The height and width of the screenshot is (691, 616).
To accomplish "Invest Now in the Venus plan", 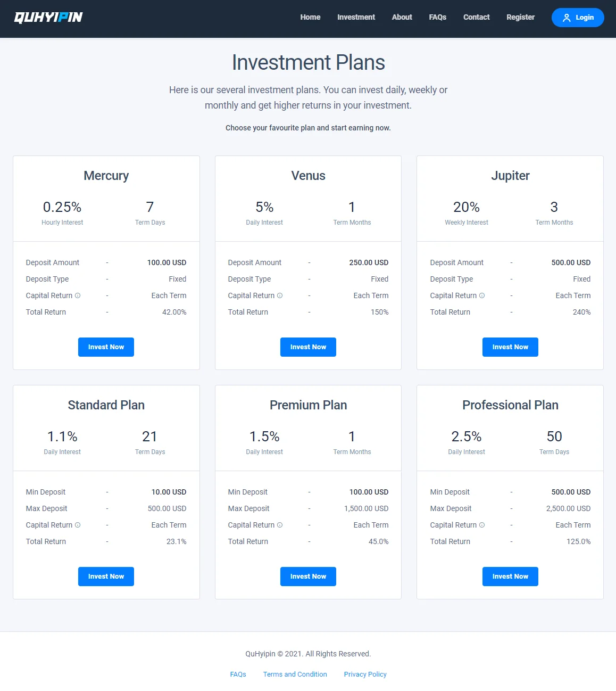I will pos(308,347).
